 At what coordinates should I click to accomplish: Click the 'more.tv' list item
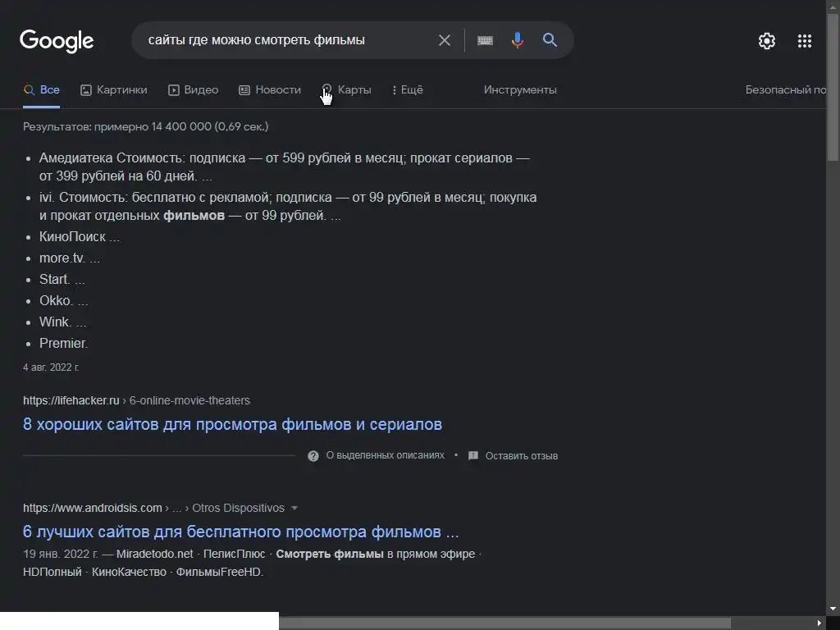(70, 258)
